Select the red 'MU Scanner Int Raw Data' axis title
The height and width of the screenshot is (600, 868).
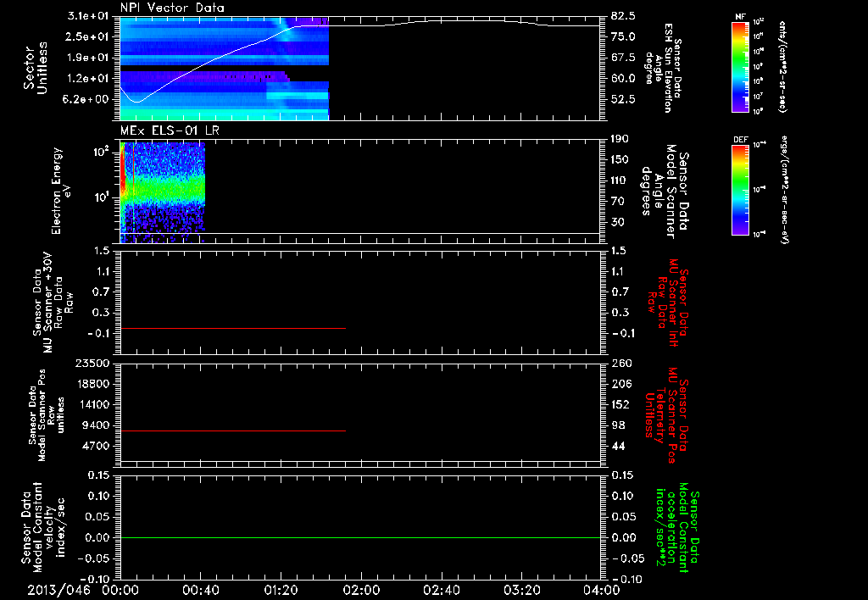(x=668, y=302)
